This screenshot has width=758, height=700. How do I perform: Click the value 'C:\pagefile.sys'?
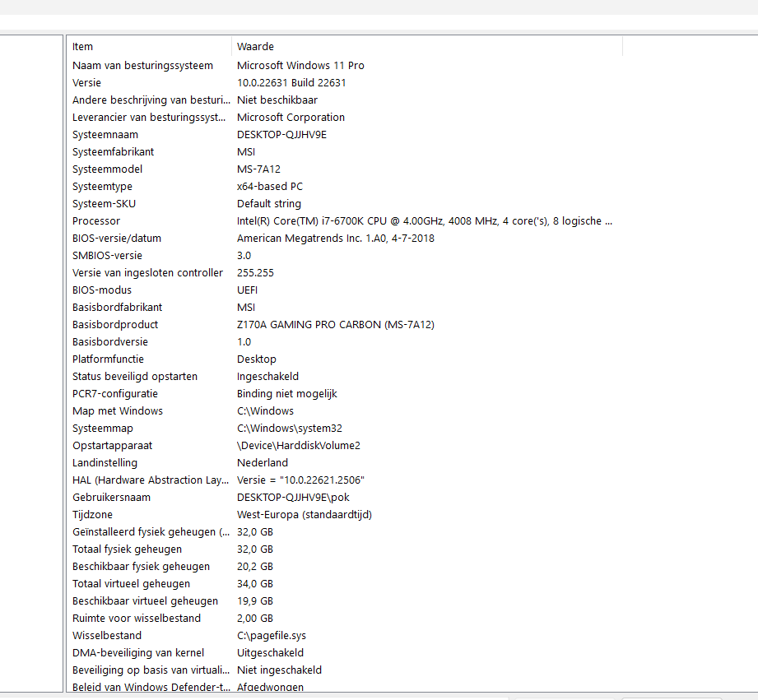pyautogui.click(x=272, y=636)
